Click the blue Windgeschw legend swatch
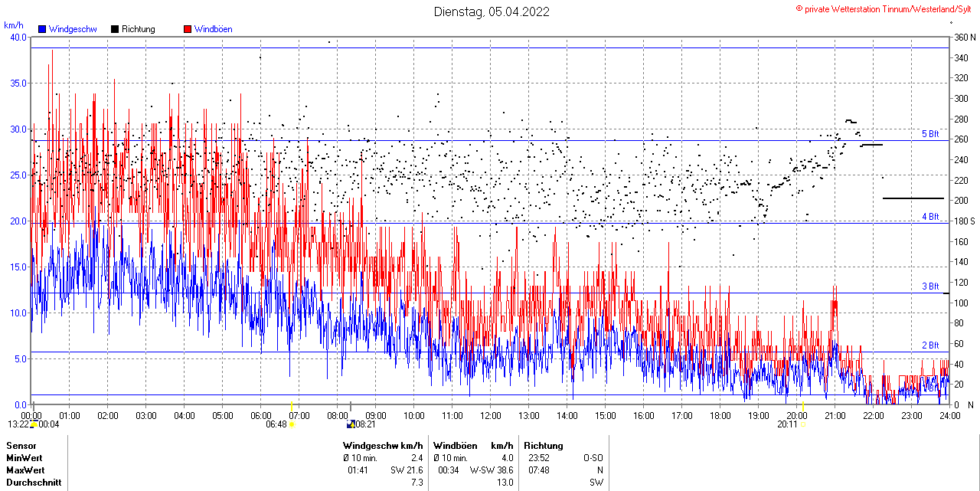The image size is (980, 491). [42, 29]
